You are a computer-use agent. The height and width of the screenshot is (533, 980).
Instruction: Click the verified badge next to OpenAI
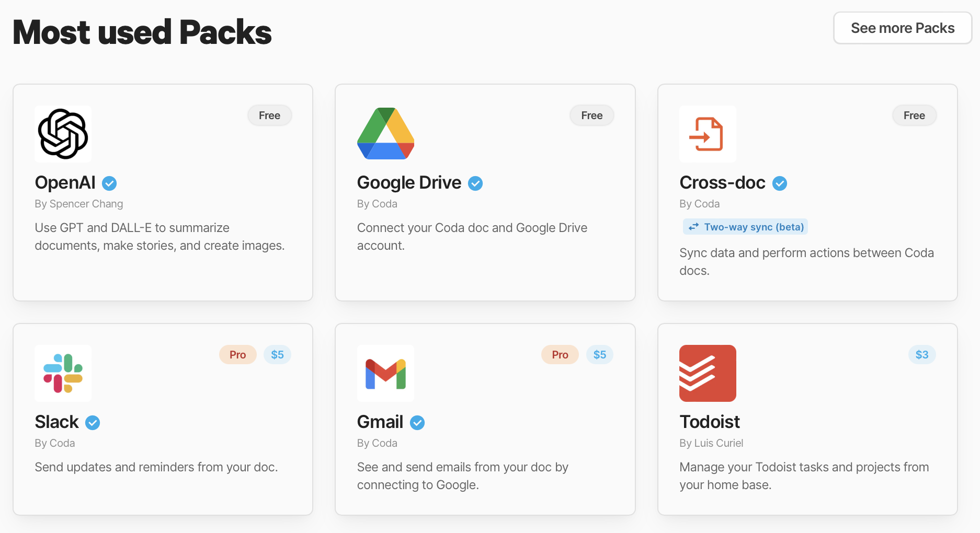click(109, 183)
